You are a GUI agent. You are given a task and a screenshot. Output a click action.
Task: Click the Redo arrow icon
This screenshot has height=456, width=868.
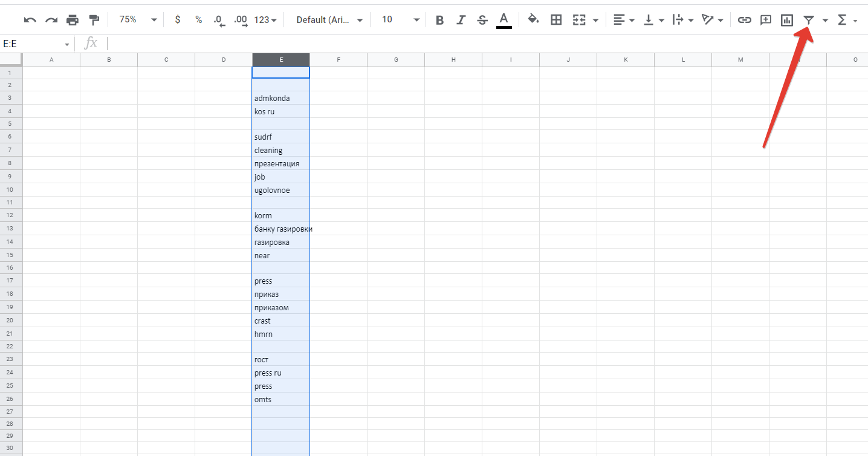[51, 20]
